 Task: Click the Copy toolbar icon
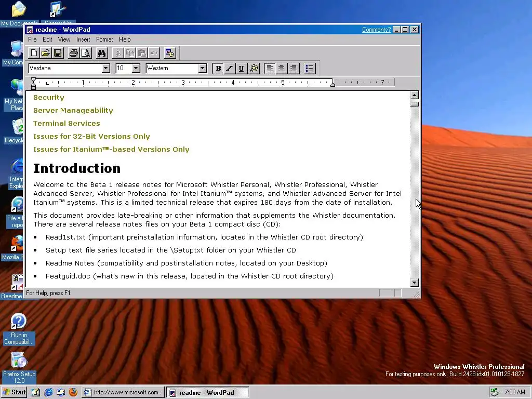(130, 53)
